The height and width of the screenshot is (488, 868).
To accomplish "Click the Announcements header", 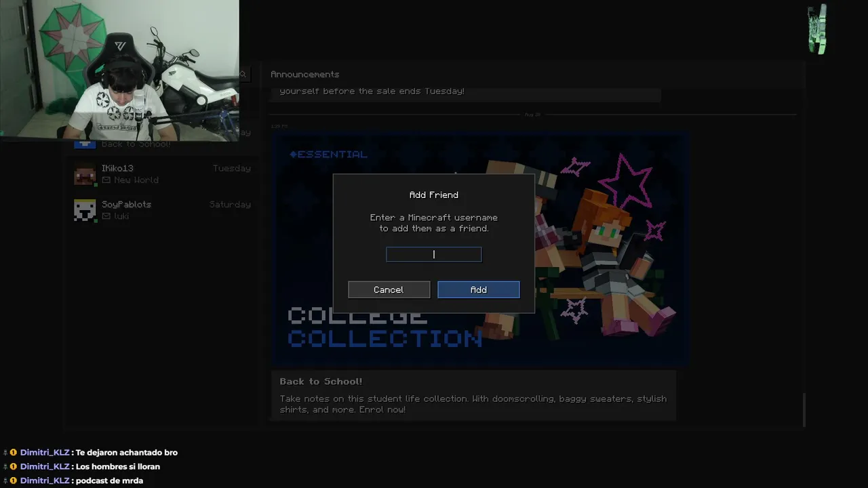I will tap(304, 75).
